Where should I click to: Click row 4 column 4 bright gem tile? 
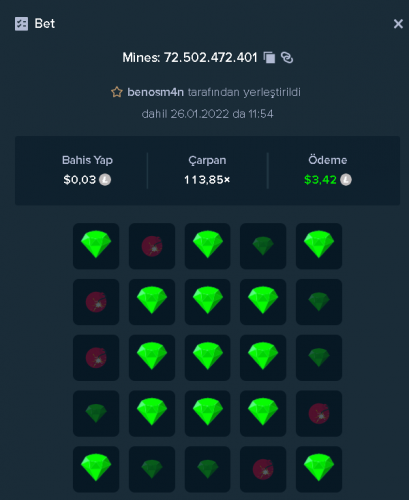[x=263, y=413]
